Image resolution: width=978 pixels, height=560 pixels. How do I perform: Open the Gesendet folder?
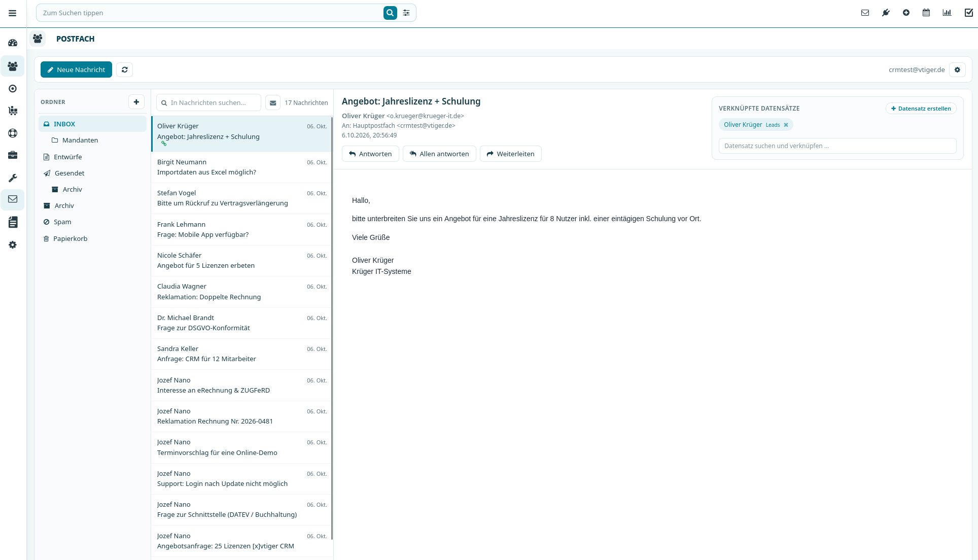(x=92, y=173)
